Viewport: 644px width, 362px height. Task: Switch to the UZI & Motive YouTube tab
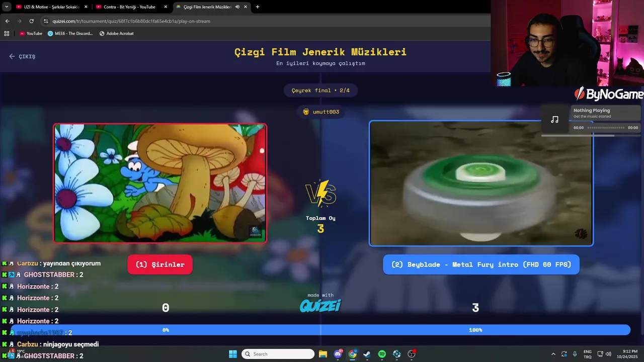(x=51, y=7)
